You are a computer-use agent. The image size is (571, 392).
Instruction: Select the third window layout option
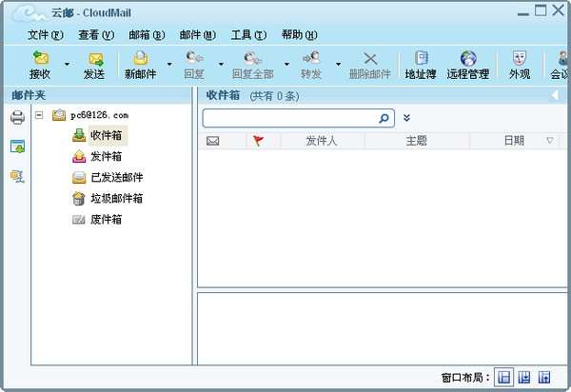(544, 377)
